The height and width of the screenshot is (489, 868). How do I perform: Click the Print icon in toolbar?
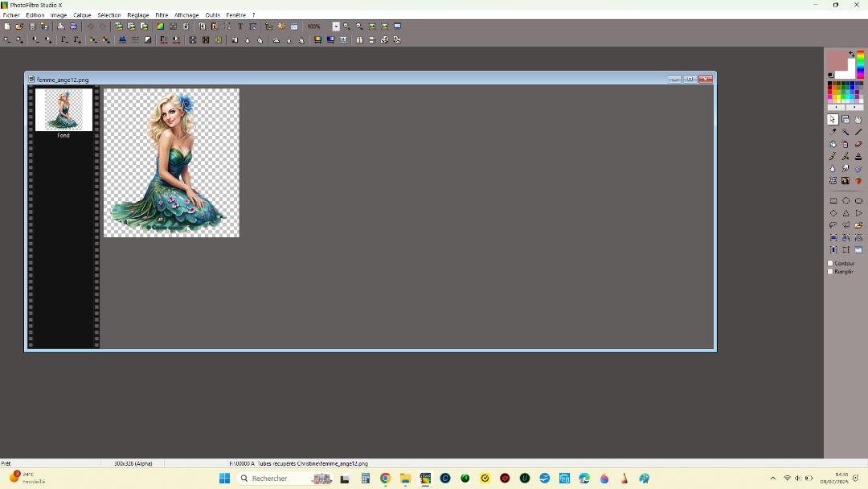pyautogui.click(x=61, y=26)
